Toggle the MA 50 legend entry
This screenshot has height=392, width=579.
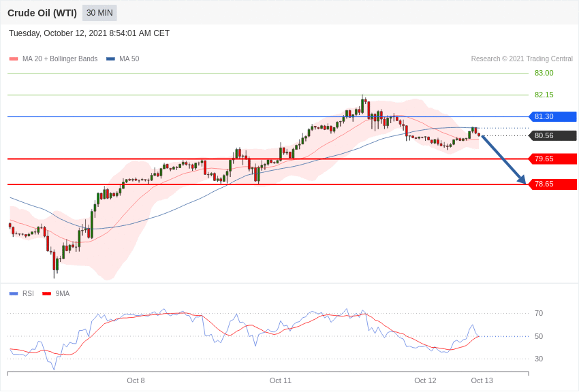123,59
